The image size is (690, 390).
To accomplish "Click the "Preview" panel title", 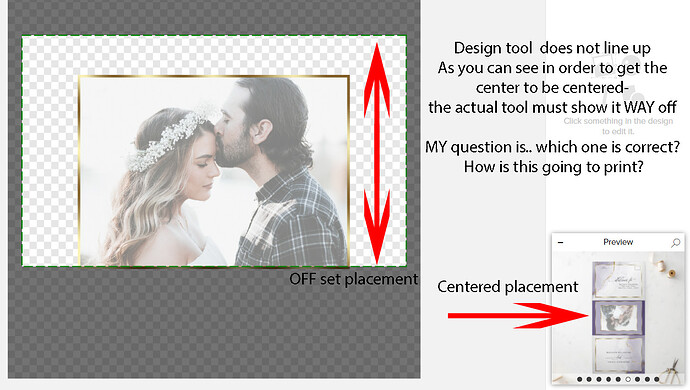I will tap(618, 242).
